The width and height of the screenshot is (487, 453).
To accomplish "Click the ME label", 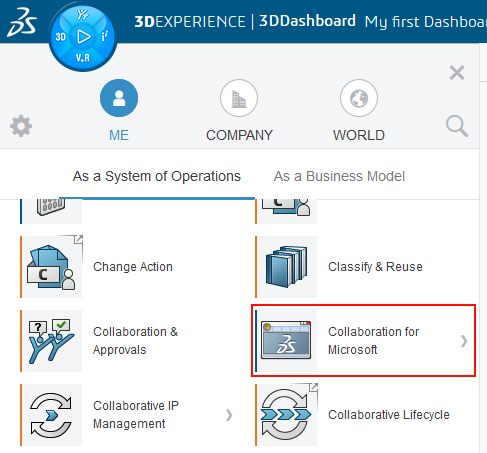I will [119, 135].
